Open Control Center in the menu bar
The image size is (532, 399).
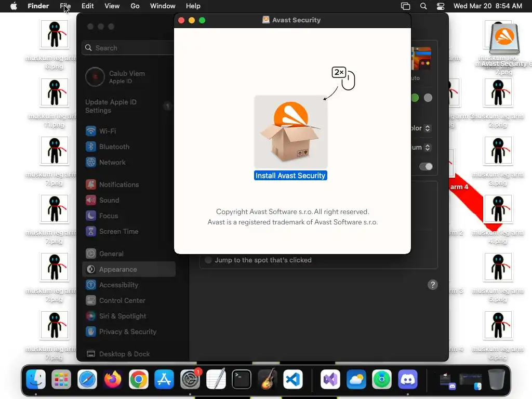(441, 6)
